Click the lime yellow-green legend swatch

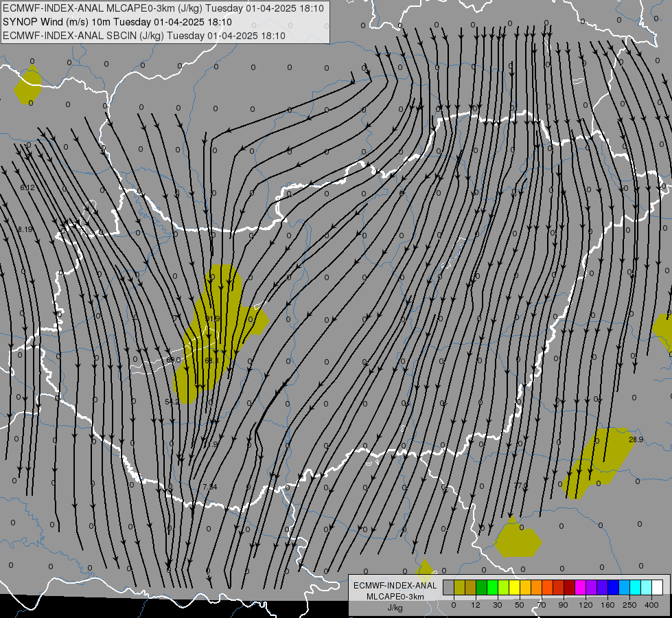[503, 587]
